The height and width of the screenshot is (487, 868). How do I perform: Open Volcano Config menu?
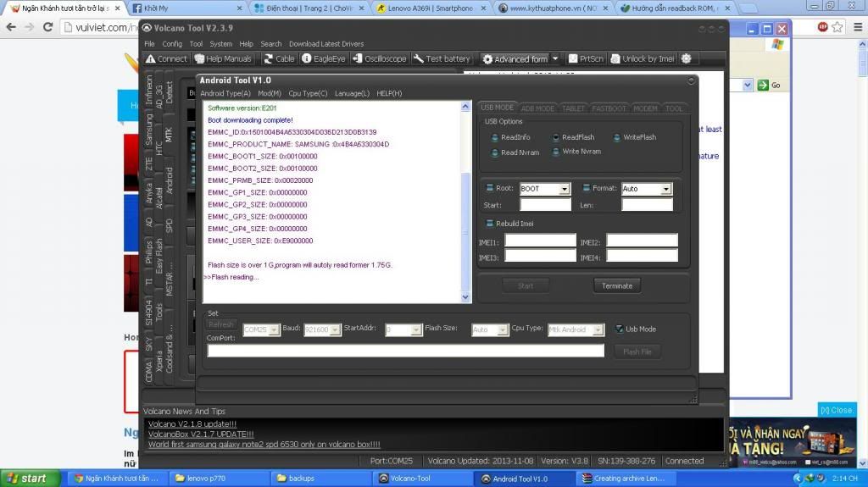172,44
